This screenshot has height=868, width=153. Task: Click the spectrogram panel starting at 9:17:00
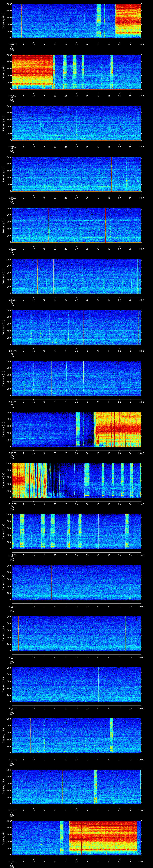pos(77,838)
